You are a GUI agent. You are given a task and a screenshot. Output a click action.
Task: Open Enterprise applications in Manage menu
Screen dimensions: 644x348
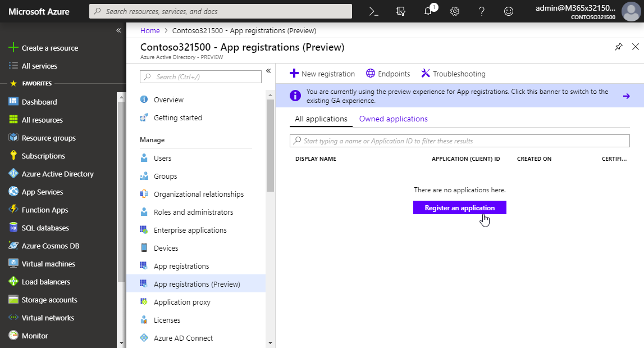(x=190, y=231)
